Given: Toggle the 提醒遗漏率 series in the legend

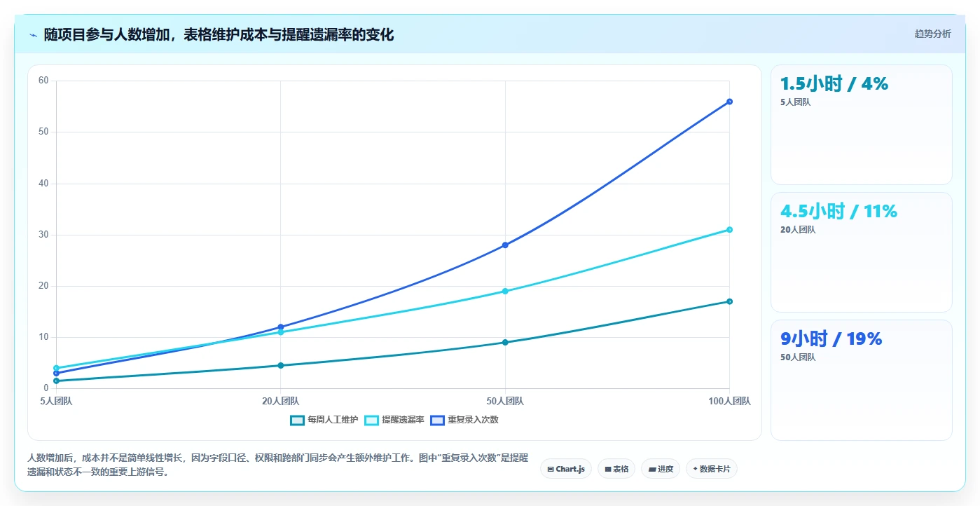Looking at the screenshot, I should [394, 420].
